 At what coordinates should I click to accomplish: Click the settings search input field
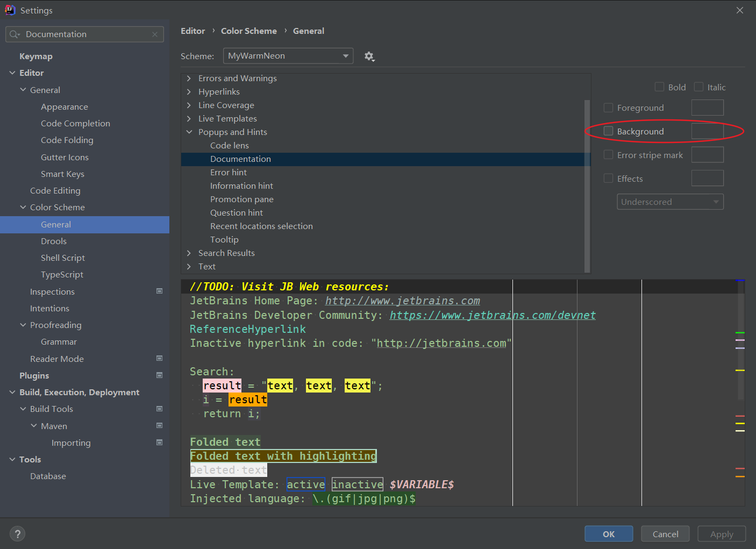85,34
